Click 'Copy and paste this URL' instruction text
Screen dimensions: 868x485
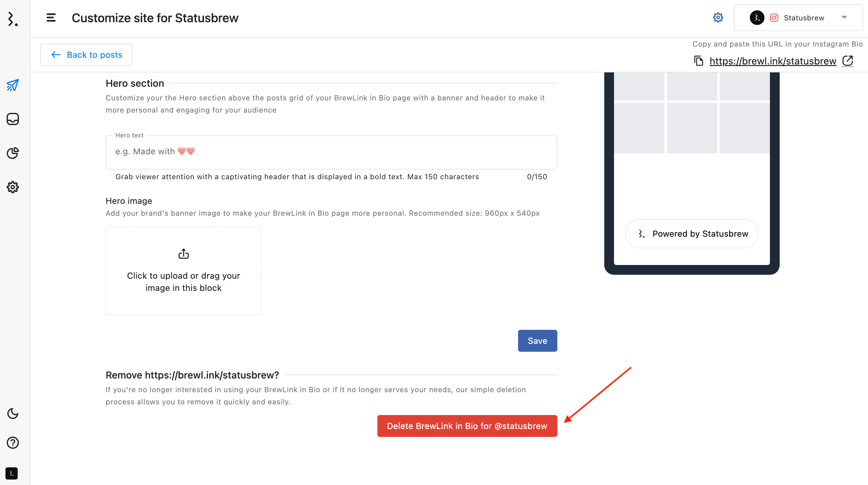[777, 44]
